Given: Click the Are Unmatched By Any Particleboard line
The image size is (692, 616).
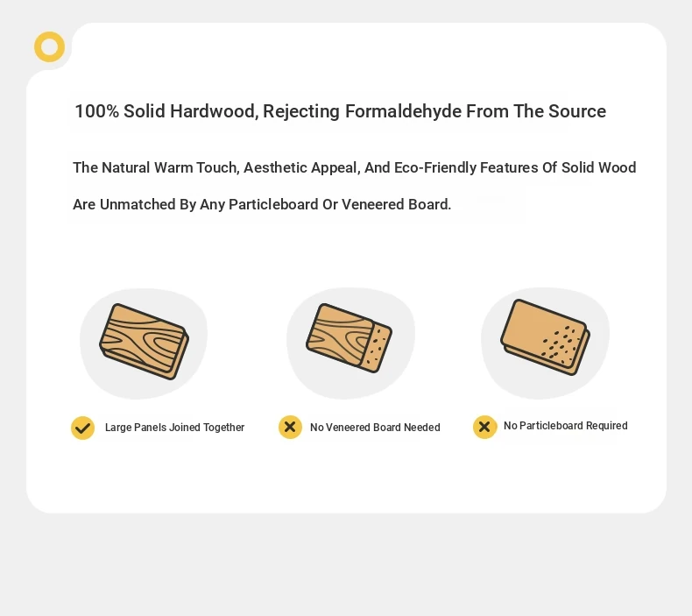Looking at the screenshot, I should point(262,204).
